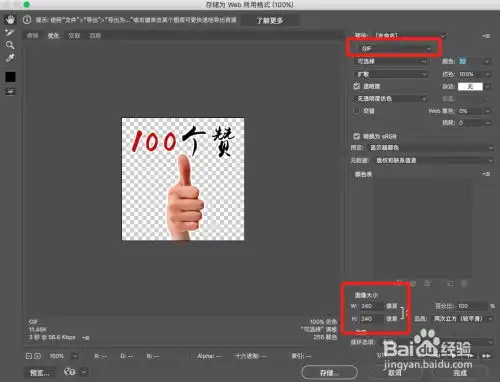500x382 pixels.
Task: Click the last-frame animation control
Action: coord(486,356)
